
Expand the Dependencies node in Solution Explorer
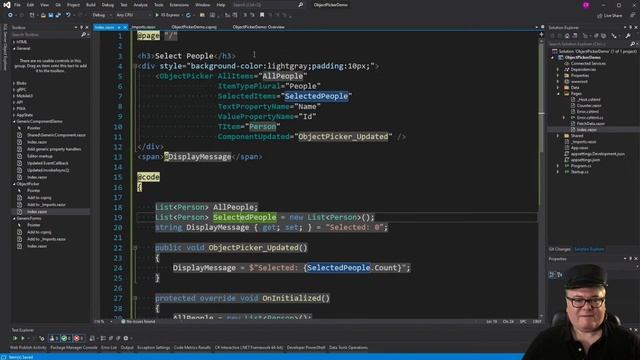(x=558, y=69)
